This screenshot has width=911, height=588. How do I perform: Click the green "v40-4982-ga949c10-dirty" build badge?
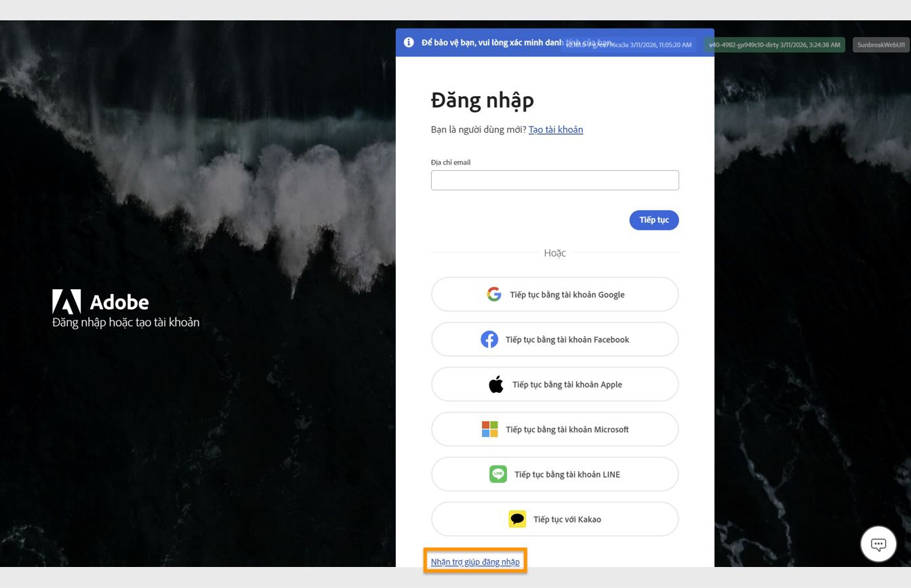tap(775, 45)
